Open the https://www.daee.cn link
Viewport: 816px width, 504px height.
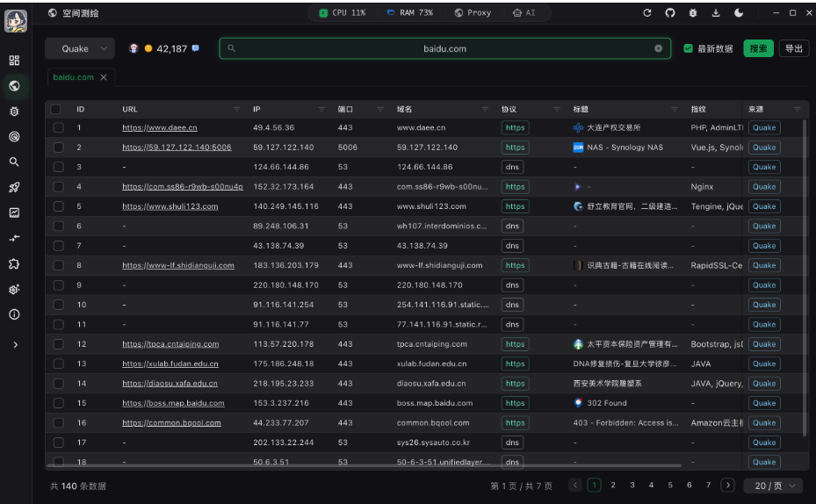[x=160, y=127]
